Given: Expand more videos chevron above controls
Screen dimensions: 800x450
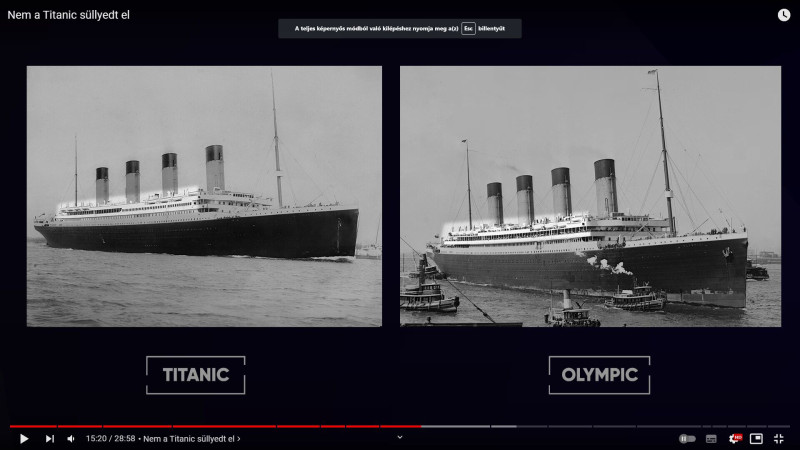Looking at the screenshot, I should [400, 437].
